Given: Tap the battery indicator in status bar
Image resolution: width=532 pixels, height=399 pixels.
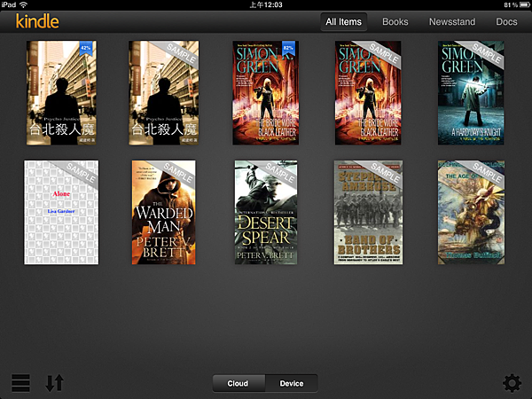Looking at the screenshot, I should point(525,4).
